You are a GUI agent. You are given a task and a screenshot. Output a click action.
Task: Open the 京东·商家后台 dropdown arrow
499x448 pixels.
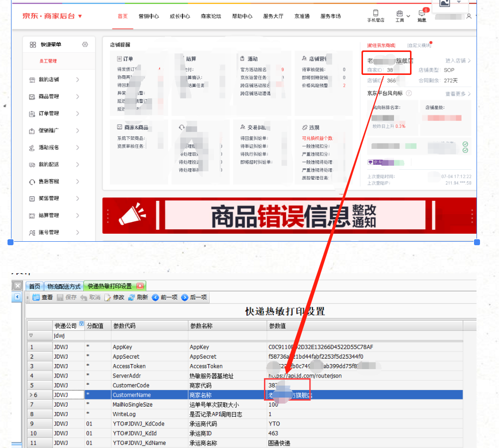pos(80,16)
